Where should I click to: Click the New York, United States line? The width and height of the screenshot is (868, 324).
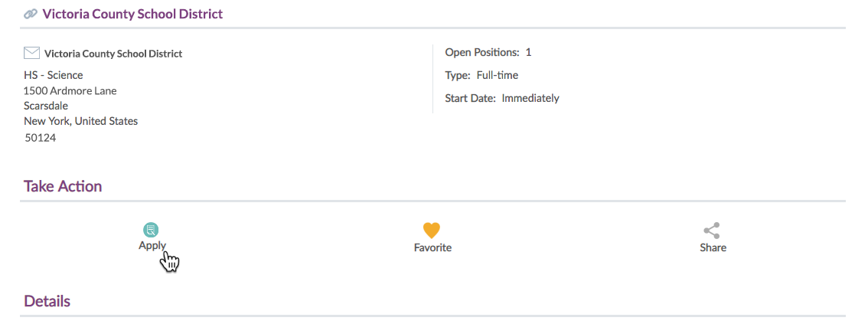[81, 121]
